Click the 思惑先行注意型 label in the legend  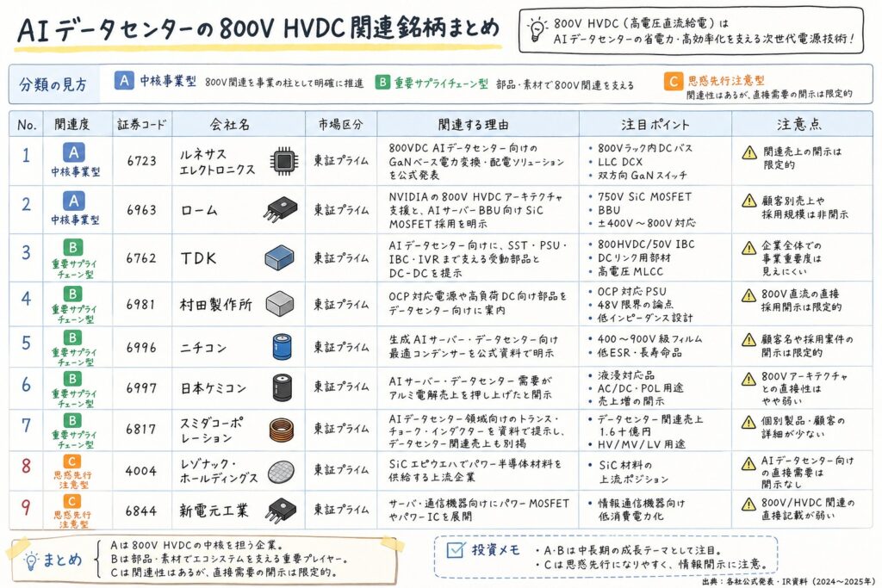(726, 80)
